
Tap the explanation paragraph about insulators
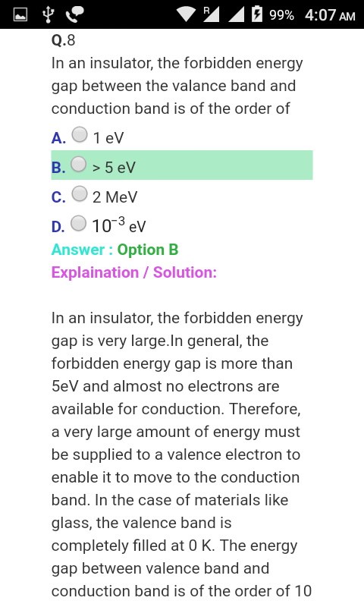(181, 454)
